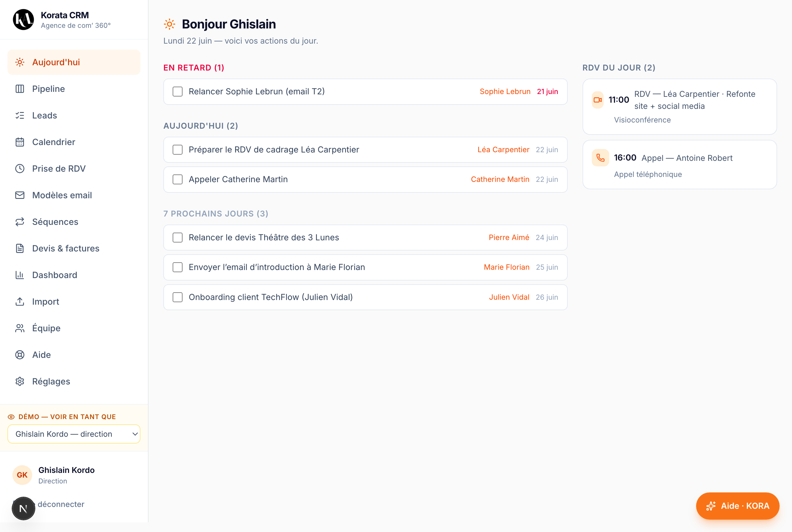The width and height of the screenshot is (792, 532).
Task: Click the phone icon for 16:00 appel
Action: click(x=600, y=158)
